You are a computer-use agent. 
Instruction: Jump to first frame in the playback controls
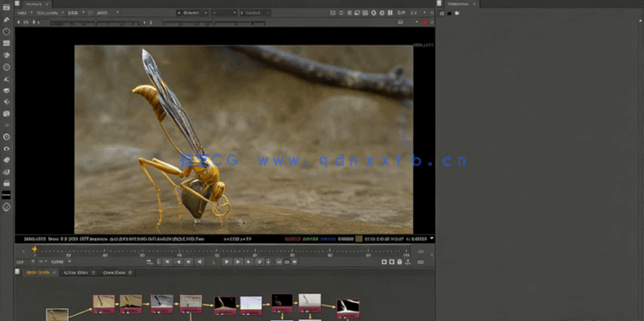pyautogui.click(x=167, y=261)
